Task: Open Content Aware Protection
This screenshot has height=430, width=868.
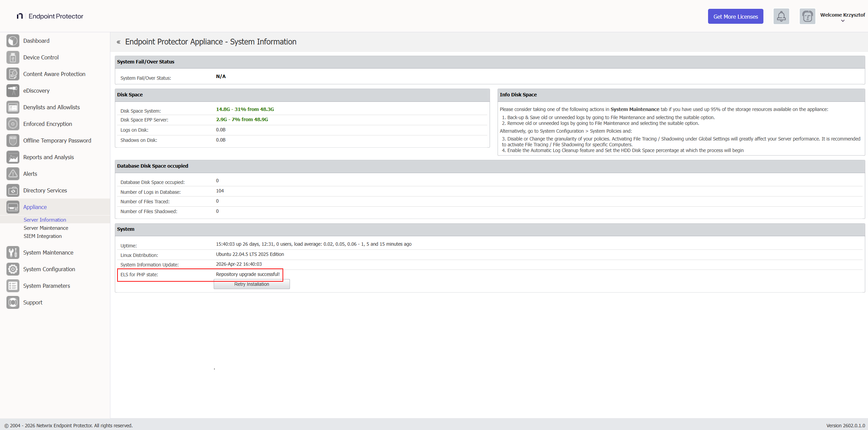Action: point(54,74)
